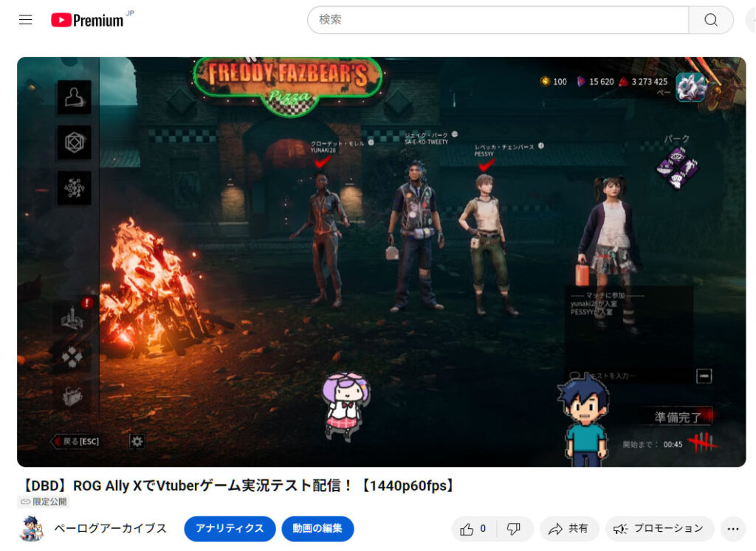This screenshot has height=551, width=756.
Task: Click the four-diamond icon in game sidebar
Action: pos(72,357)
